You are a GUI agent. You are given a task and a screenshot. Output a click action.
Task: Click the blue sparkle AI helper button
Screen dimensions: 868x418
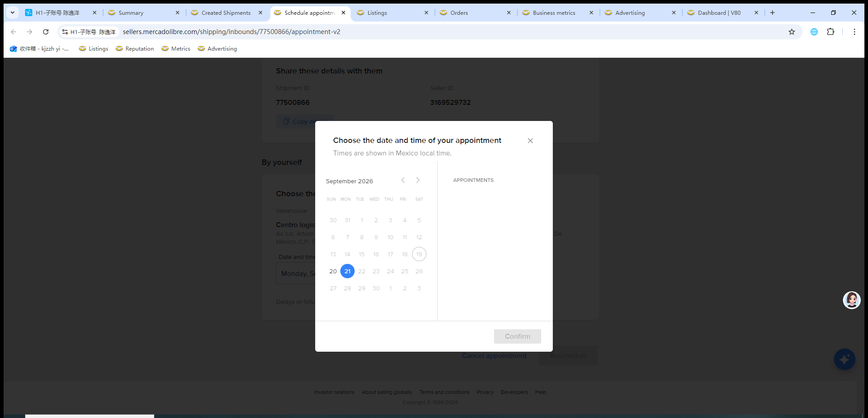pos(845,359)
